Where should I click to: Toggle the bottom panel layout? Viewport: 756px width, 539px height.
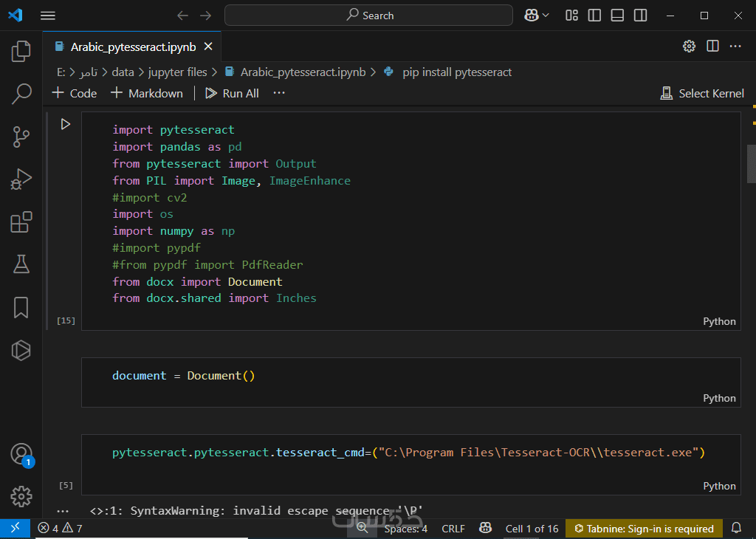point(618,16)
